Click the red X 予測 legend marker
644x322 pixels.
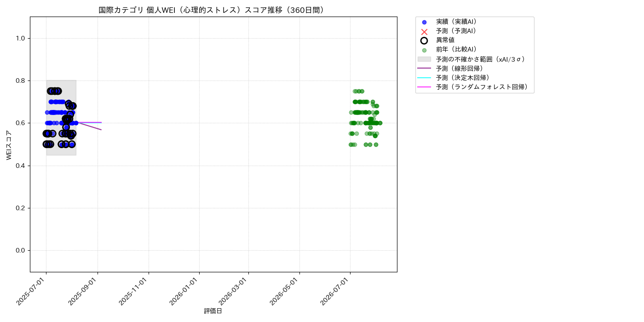tap(424, 31)
